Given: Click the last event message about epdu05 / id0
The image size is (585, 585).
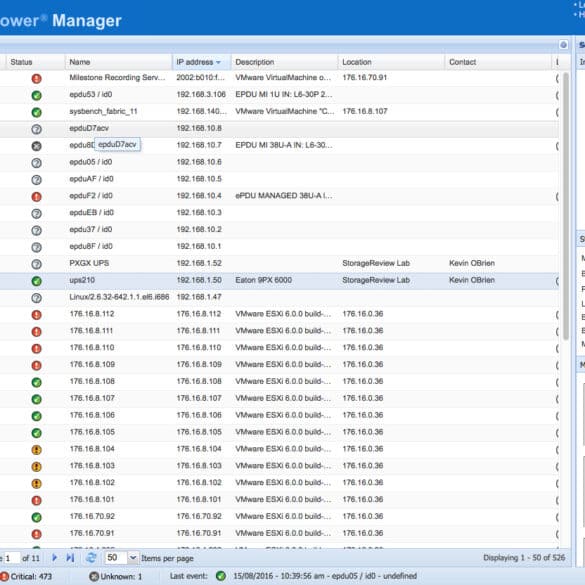Looking at the screenshot, I should (325, 576).
